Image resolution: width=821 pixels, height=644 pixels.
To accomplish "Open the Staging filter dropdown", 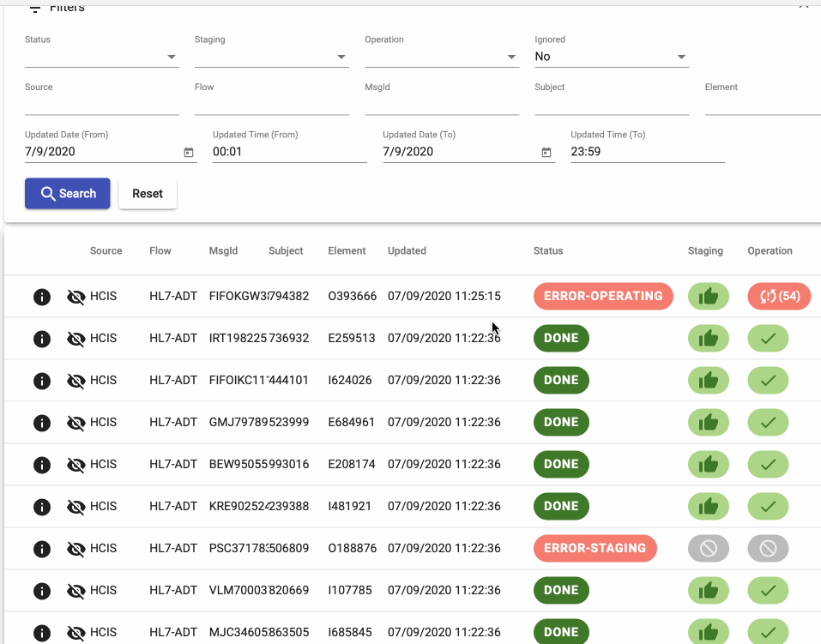I will pos(271,57).
